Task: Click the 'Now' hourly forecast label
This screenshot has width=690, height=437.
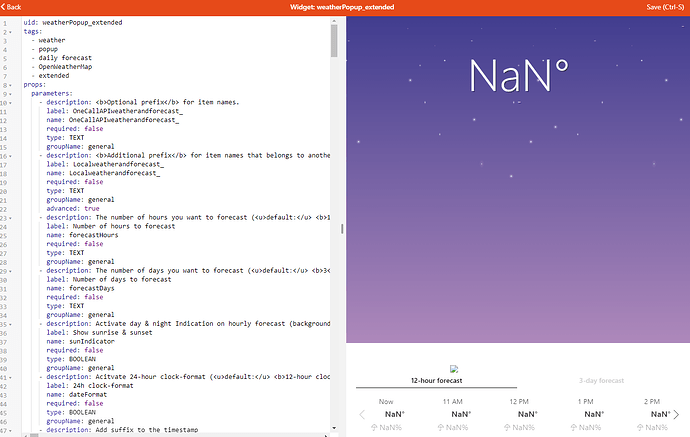Action: (x=386, y=402)
